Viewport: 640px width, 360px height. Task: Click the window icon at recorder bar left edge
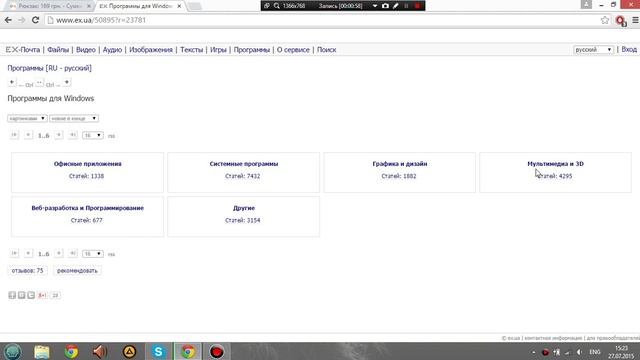pos(267,6)
